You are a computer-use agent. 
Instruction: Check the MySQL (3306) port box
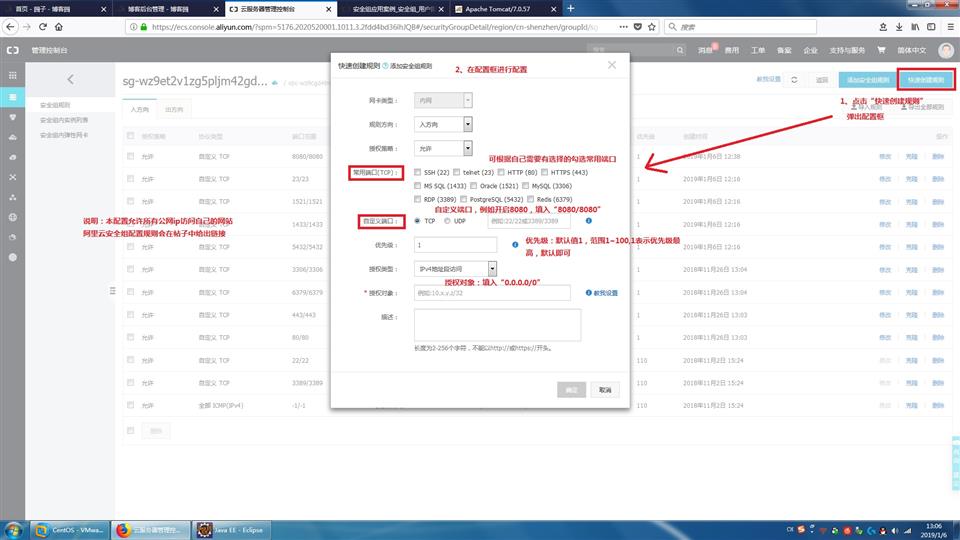(525, 186)
